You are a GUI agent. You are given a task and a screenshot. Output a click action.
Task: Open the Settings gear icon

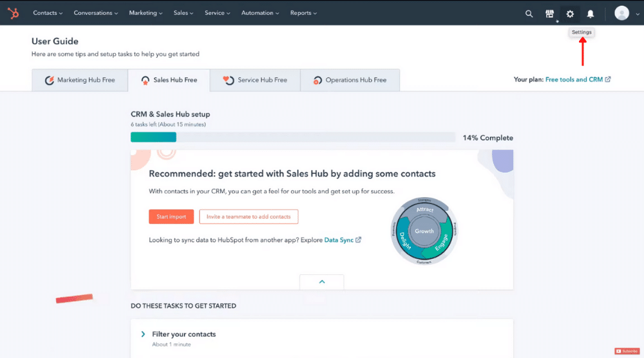(570, 14)
